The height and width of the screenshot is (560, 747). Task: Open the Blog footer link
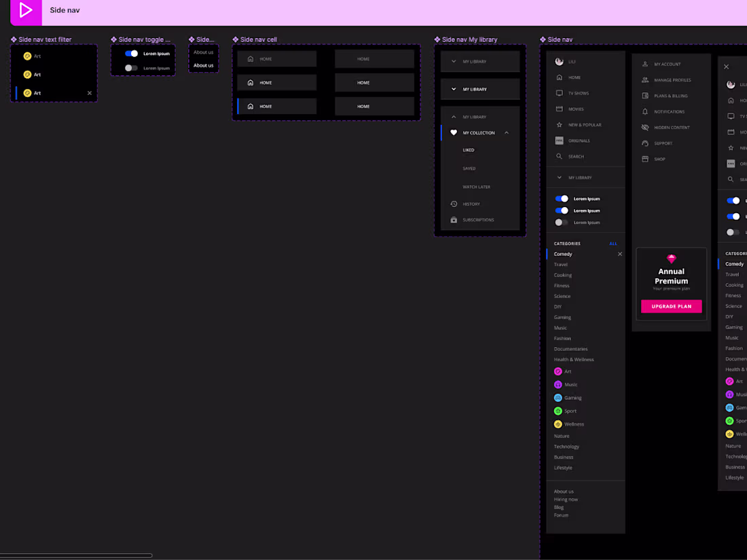click(558, 507)
